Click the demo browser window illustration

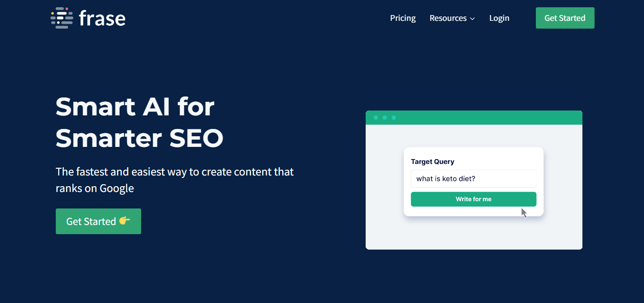point(474,180)
